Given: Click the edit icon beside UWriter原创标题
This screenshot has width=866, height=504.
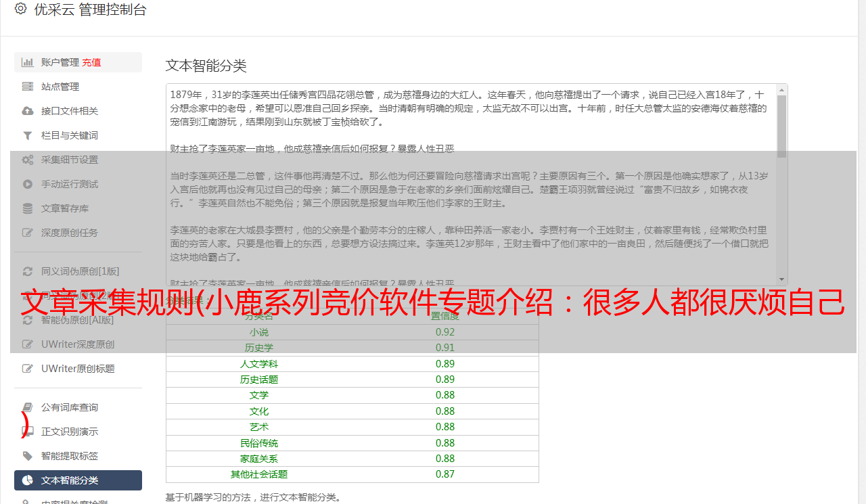Looking at the screenshot, I should point(28,369).
